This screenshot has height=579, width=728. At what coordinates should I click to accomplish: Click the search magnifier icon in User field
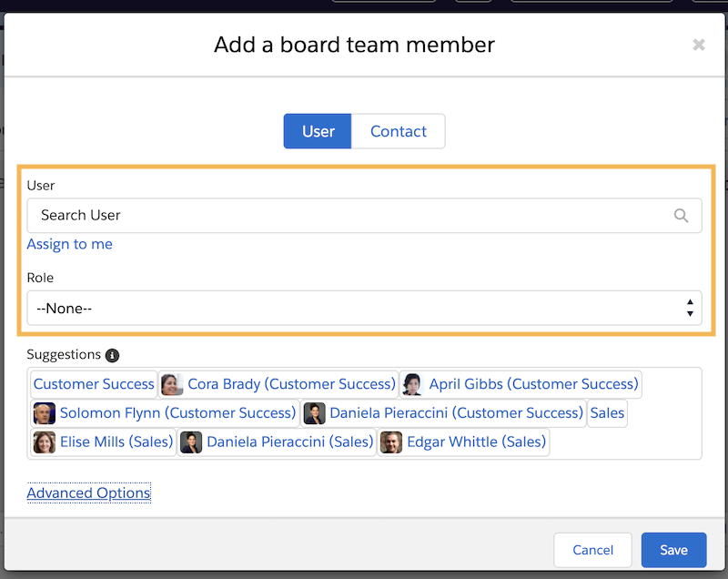pyautogui.click(x=682, y=216)
